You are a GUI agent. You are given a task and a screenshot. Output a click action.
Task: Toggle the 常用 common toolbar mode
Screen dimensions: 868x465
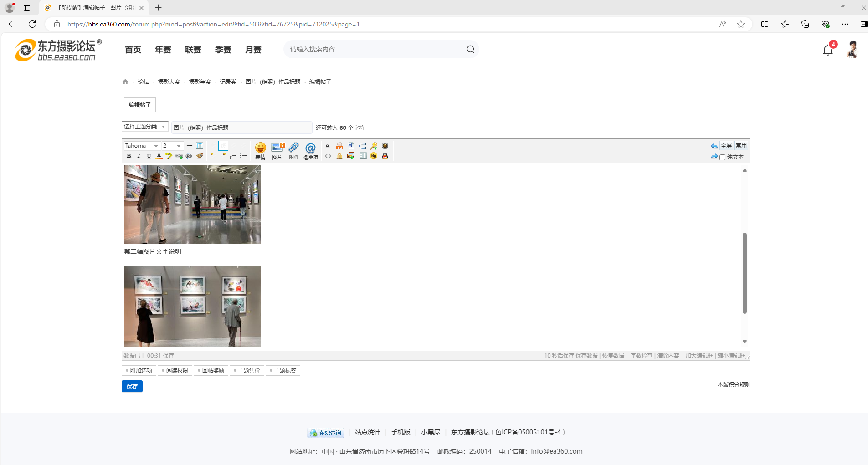(x=741, y=146)
